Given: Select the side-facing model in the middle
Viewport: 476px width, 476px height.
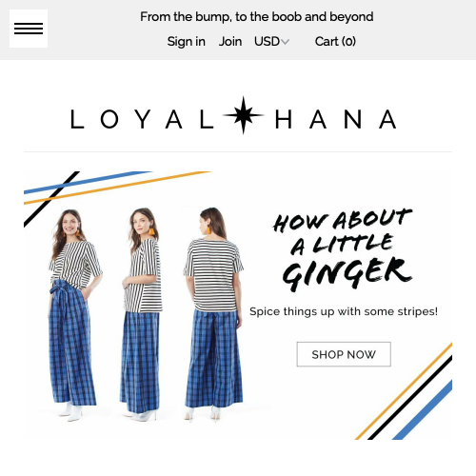Looking at the screenshot, I should pyautogui.click(x=141, y=314).
